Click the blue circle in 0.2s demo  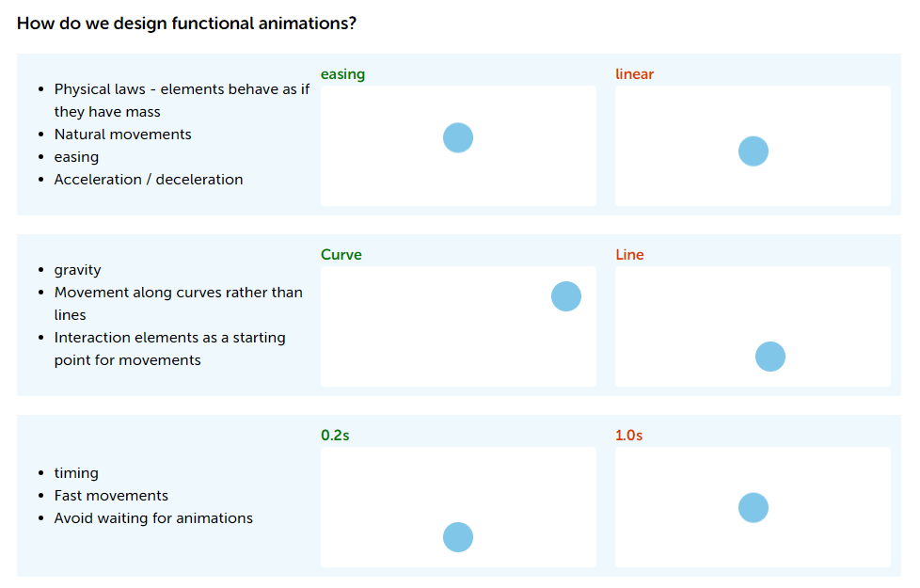click(x=458, y=537)
